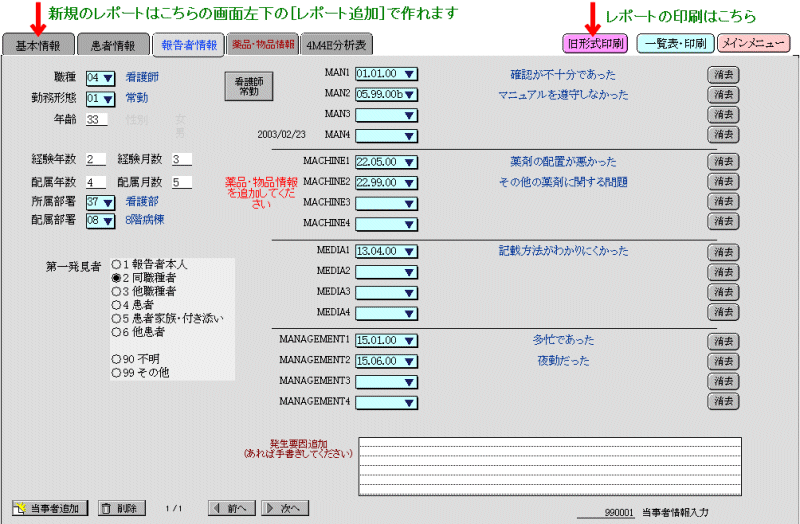The width and height of the screenshot is (800, 524).
Task: Open the 所属部署 dropdown
Action: pyautogui.click(x=101, y=202)
